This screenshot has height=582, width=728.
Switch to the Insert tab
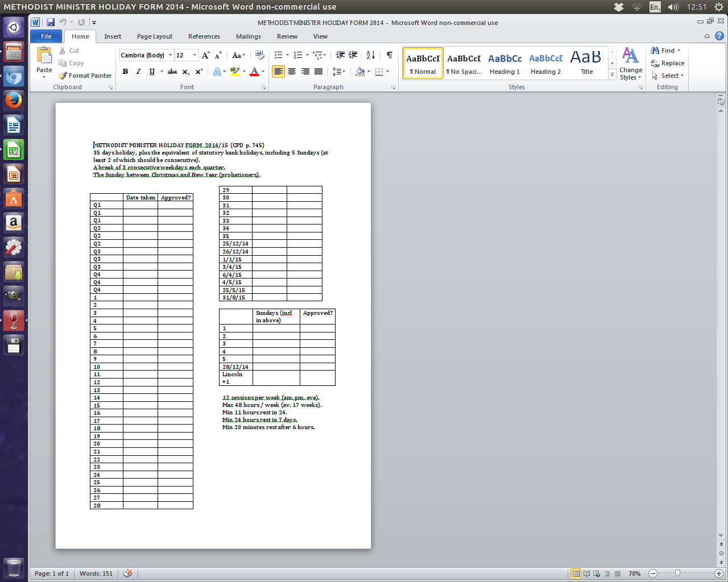tap(113, 36)
